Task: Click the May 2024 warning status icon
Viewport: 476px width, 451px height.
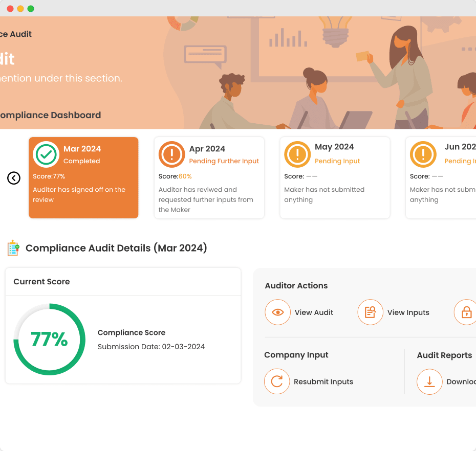Action: coord(297,154)
